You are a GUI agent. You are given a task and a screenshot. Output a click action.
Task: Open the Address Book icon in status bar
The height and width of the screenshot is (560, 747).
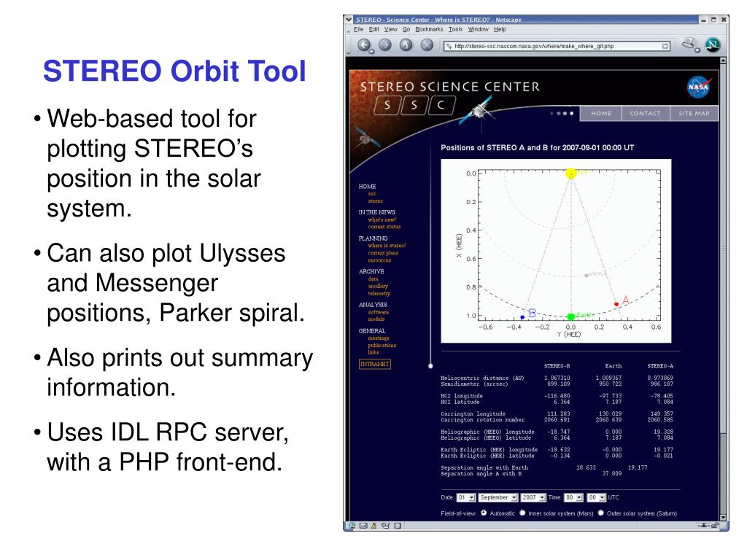(x=398, y=526)
